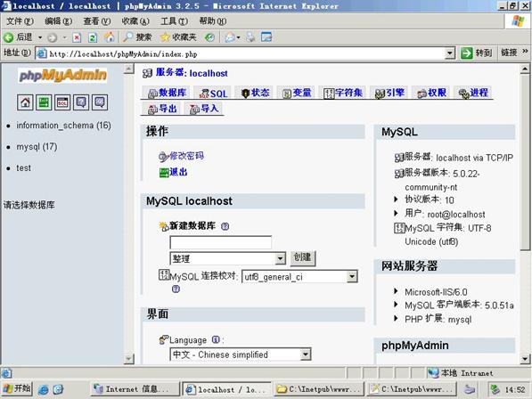Screen dimensions: 532x399
Task: Click the MySQL documentation icon in sidebar
Action: click(100, 102)
